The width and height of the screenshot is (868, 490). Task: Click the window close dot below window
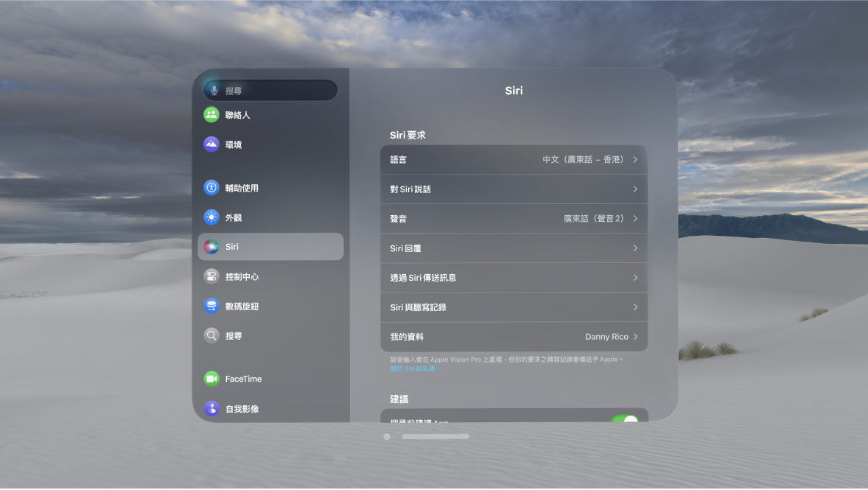[387, 437]
